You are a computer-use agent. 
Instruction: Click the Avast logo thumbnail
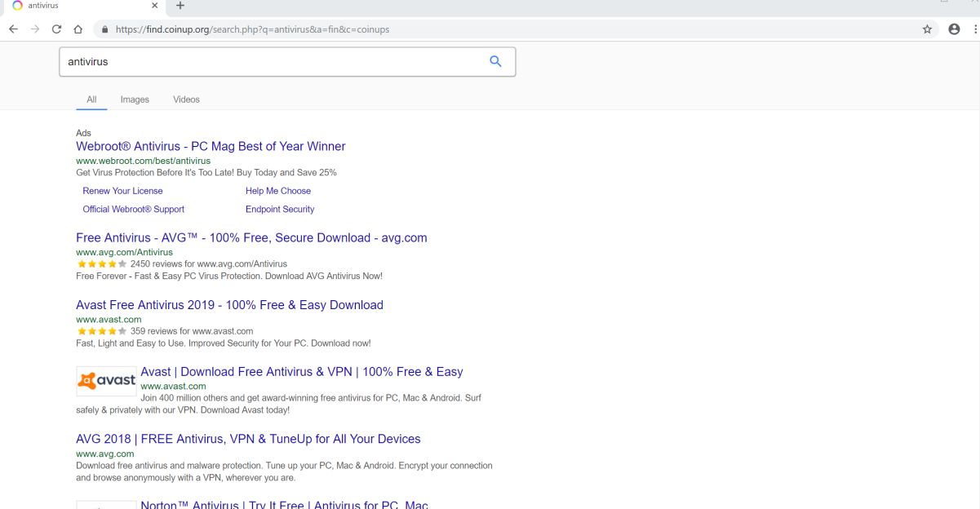click(106, 381)
